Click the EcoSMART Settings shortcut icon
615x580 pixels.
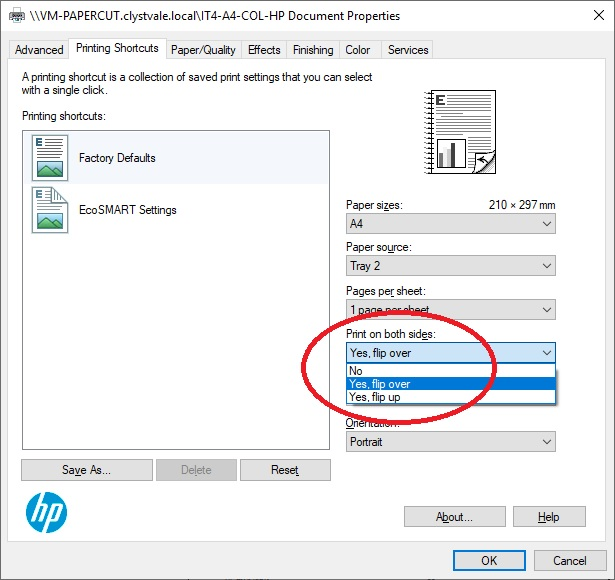50,210
